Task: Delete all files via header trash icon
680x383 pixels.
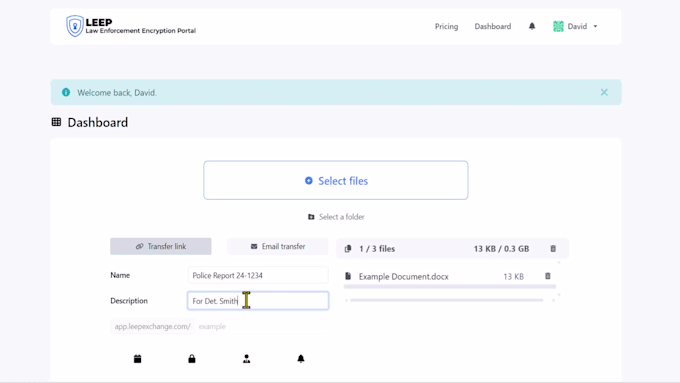Action: [553, 249]
